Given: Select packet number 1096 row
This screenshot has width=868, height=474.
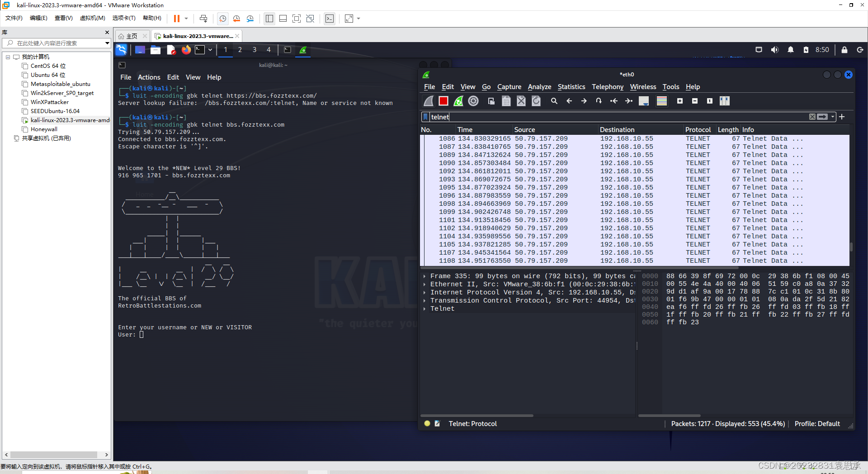Looking at the screenshot, I should [635, 196].
